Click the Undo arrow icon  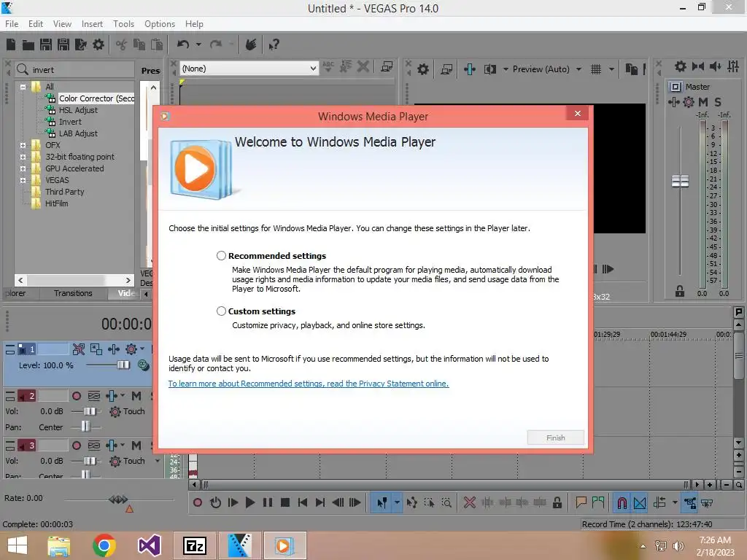[183, 44]
